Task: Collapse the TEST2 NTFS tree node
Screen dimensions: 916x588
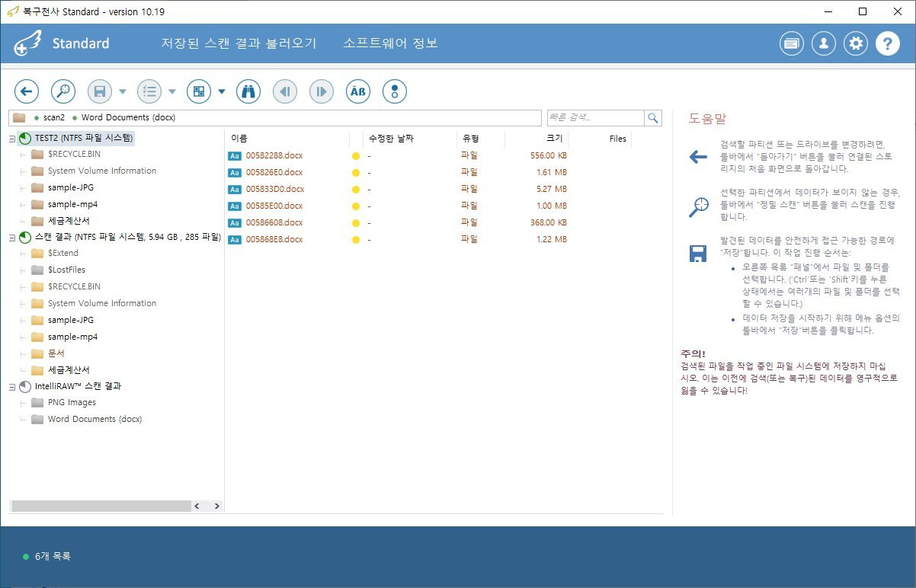Action: coord(12,139)
